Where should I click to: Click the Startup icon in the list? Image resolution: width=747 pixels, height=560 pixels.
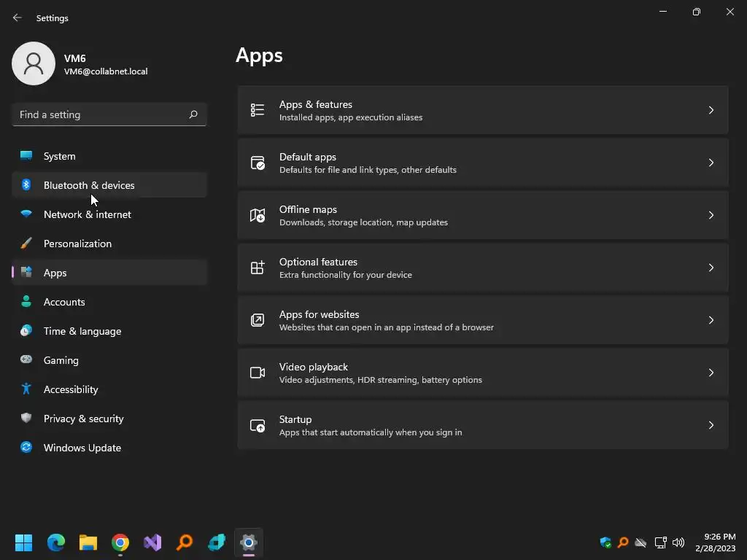click(x=258, y=425)
